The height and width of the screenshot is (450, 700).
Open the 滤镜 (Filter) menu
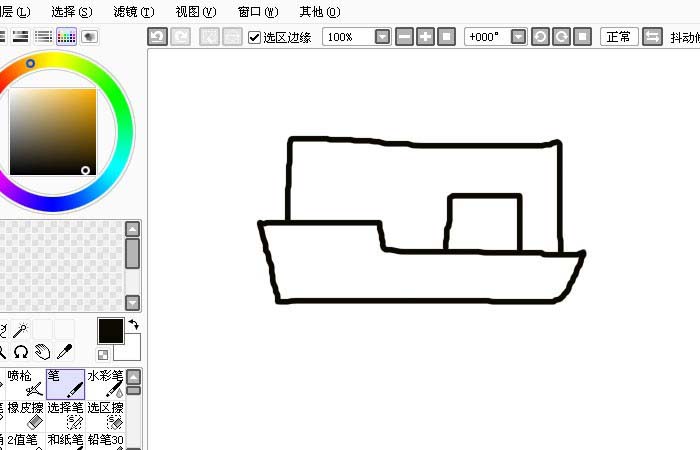(x=133, y=12)
